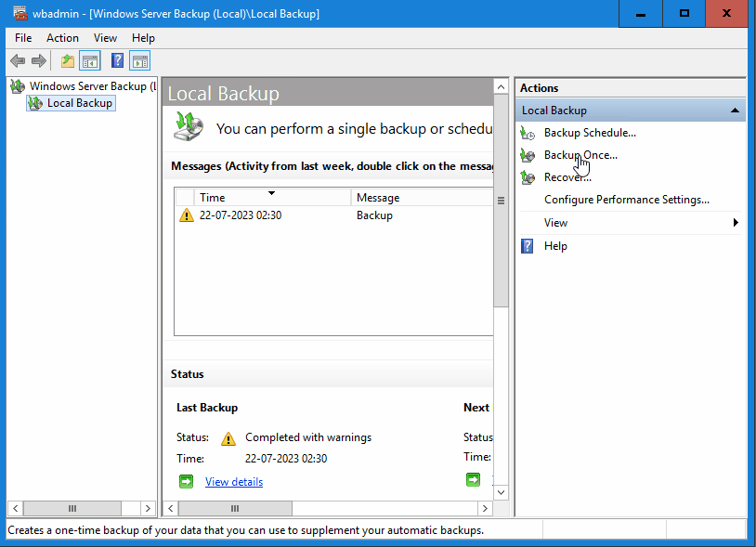Click the Local Backup tree node icon
This screenshot has height=547, width=756.
pos(35,103)
